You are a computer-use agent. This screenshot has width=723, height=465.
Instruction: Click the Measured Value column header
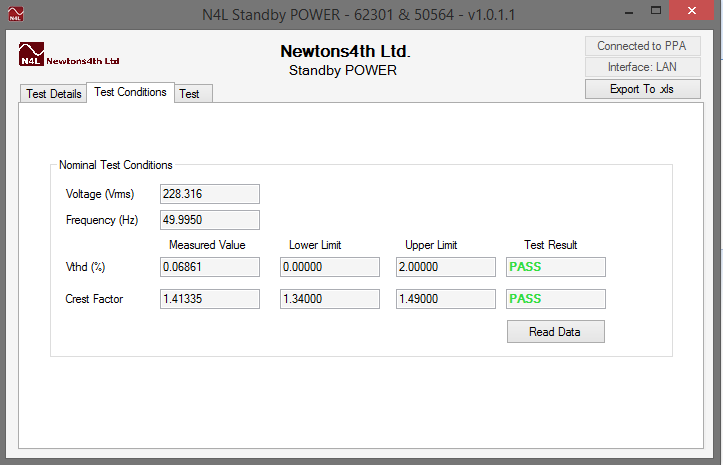pos(207,245)
